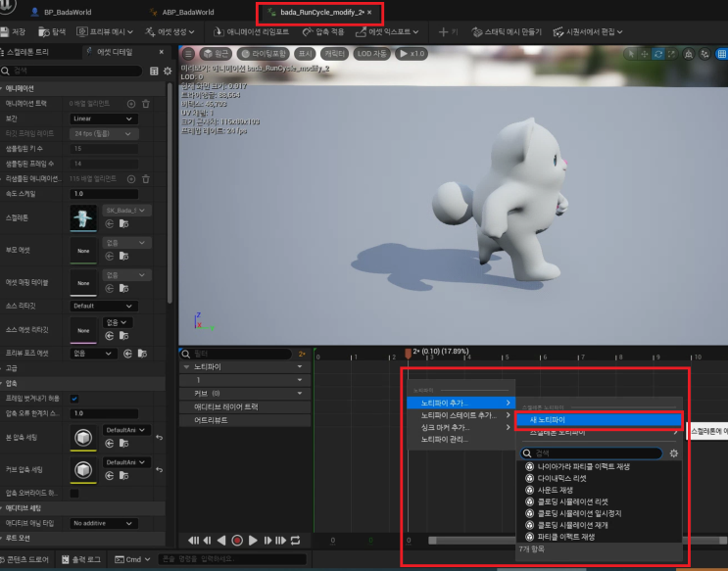Click the details property matrix grid icon
The height and width of the screenshot is (571, 728).
154,71
